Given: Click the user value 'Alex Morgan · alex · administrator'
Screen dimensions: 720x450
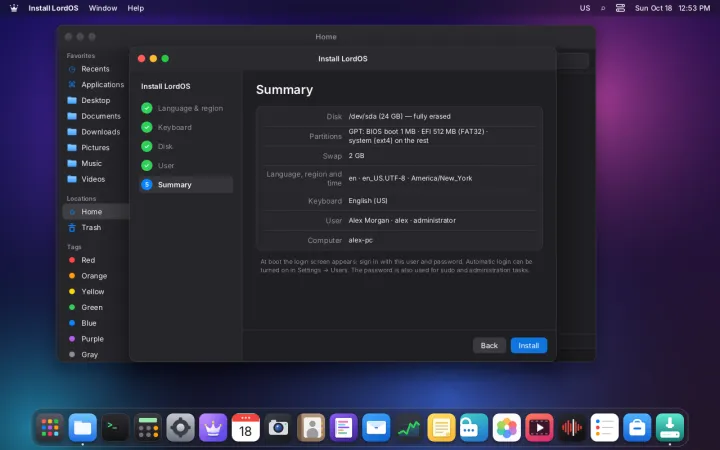Looking at the screenshot, I should click(x=402, y=220).
